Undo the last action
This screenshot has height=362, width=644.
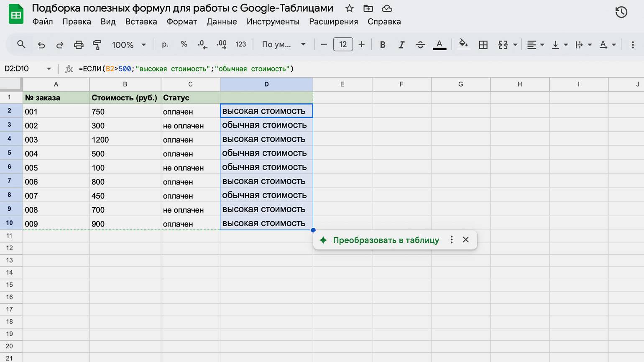click(x=41, y=45)
